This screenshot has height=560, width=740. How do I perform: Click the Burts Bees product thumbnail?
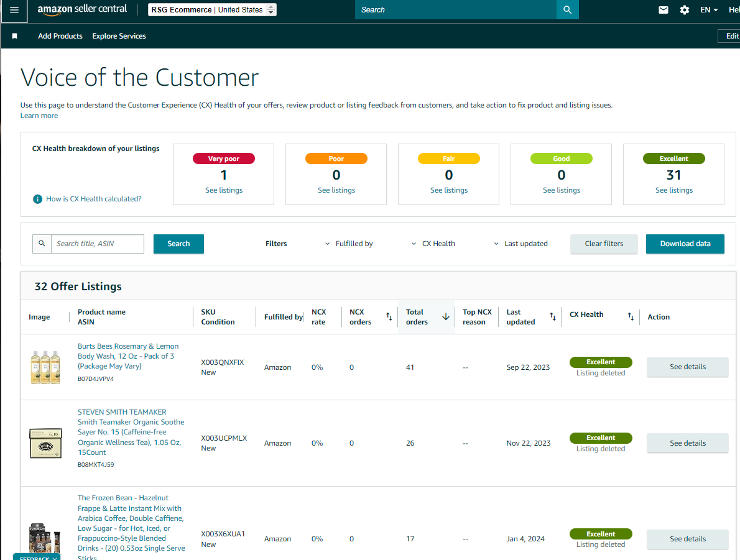tap(45, 367)
